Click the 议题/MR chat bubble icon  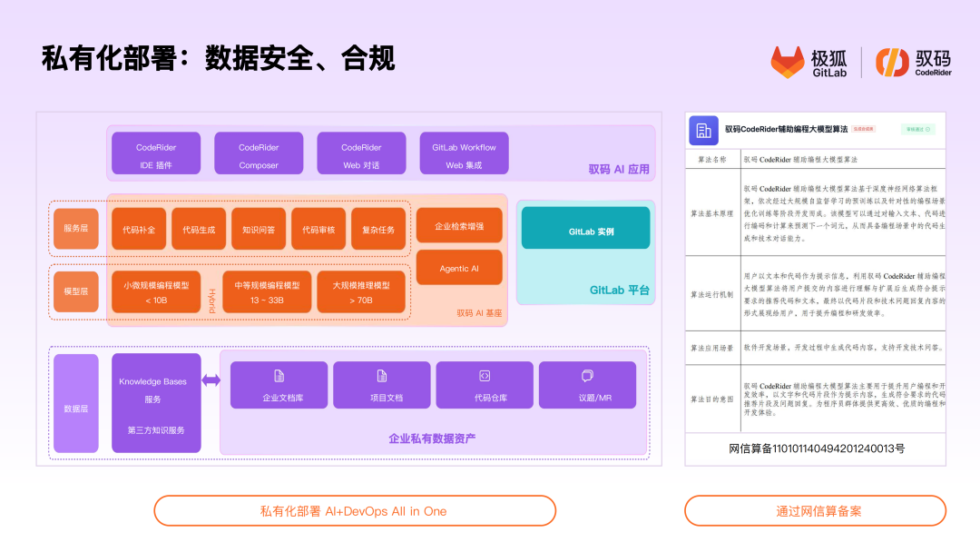587,376
